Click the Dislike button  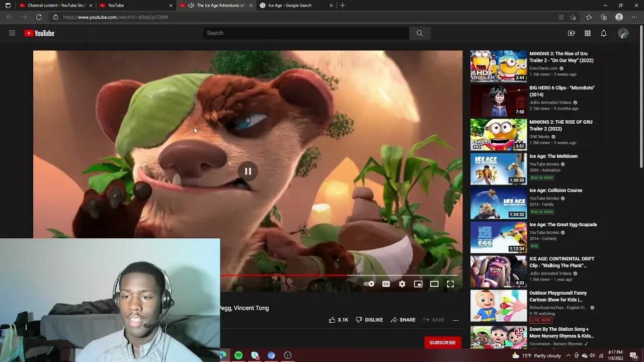click(369, 320)
